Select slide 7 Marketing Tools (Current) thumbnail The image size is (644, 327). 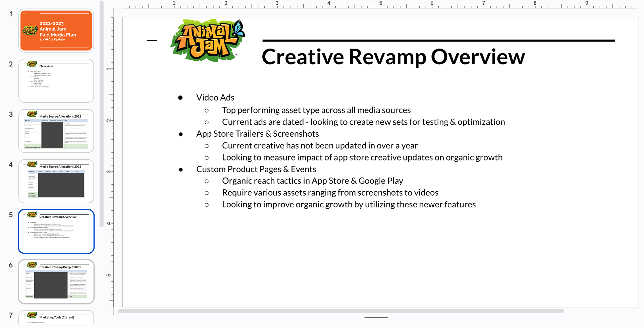pos(56,317)
